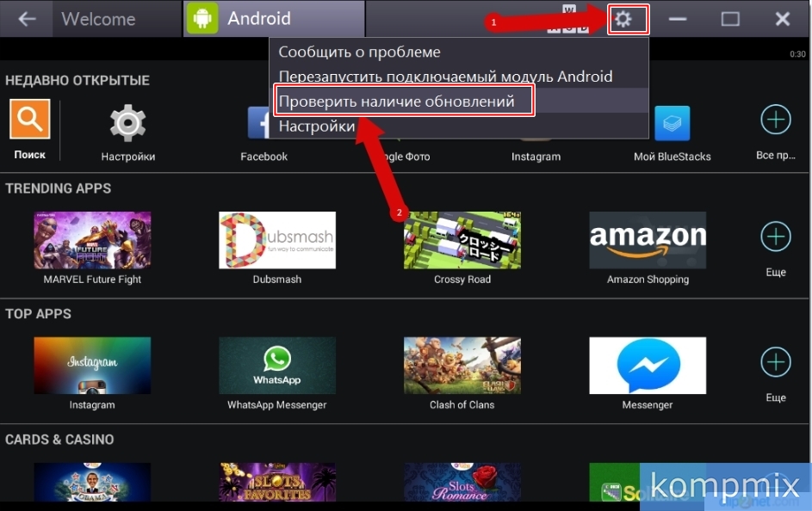Open Мой BlueStacks app icon
Screen dimensions: 812x511
click(673, 123)
